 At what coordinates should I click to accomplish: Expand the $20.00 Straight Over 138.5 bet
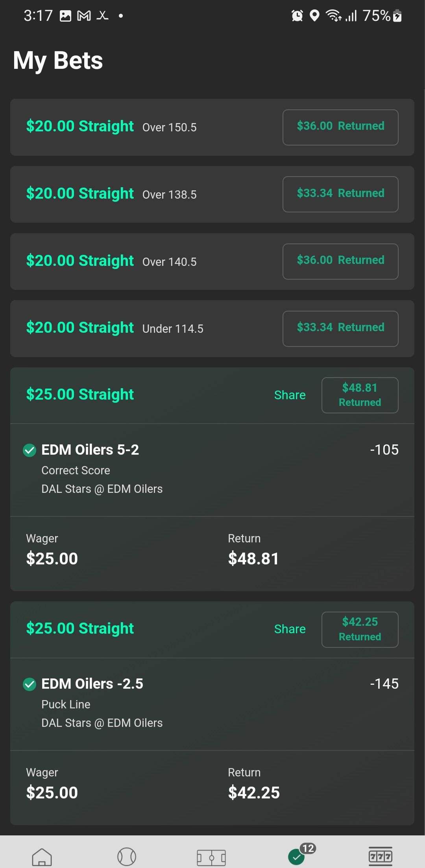pyautogui.click(x=150, y=194)
